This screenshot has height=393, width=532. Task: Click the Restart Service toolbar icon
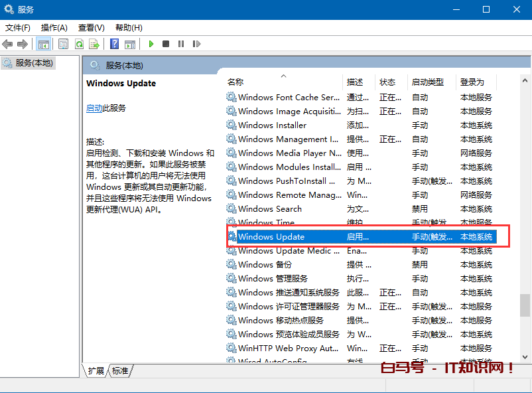tap(196, 44)
